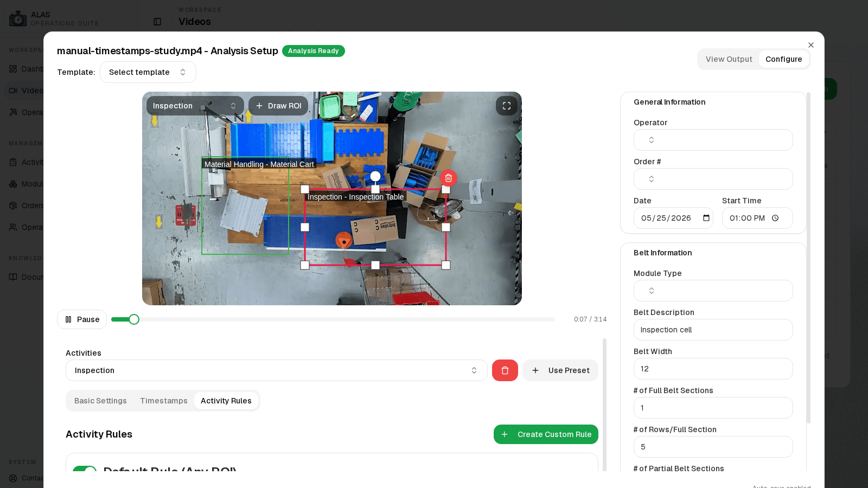Select the Material Handling - Material Cart ROI label
The image size is (868, 488).
coord(259,164)
